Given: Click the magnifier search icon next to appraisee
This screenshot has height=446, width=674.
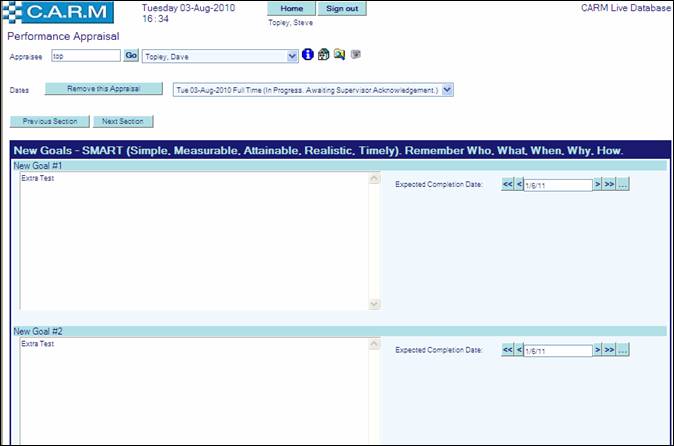Looking at the screenshot, I should [340, 55].
